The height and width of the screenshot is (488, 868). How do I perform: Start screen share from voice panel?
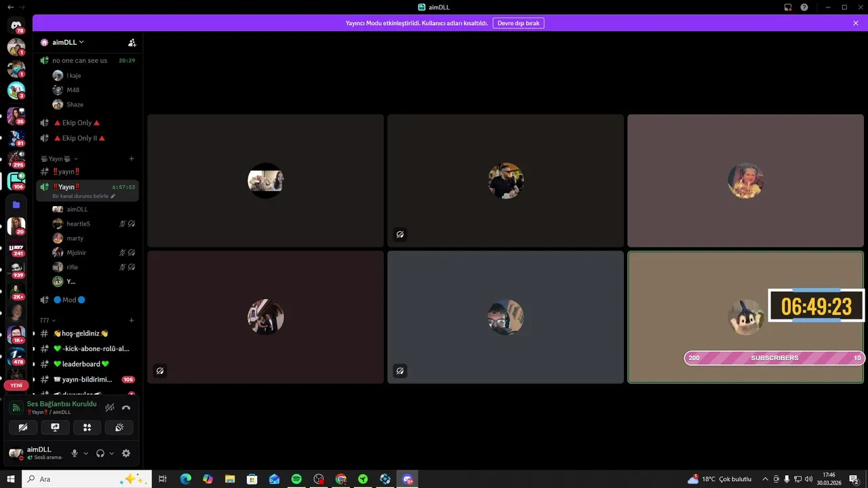[55, 428]
